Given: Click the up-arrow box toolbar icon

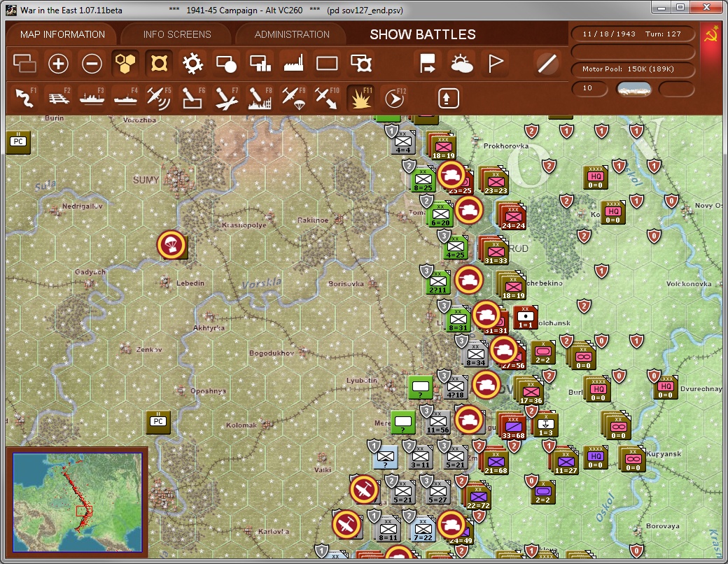Looking at the screenshot, I should pos(448,98).
